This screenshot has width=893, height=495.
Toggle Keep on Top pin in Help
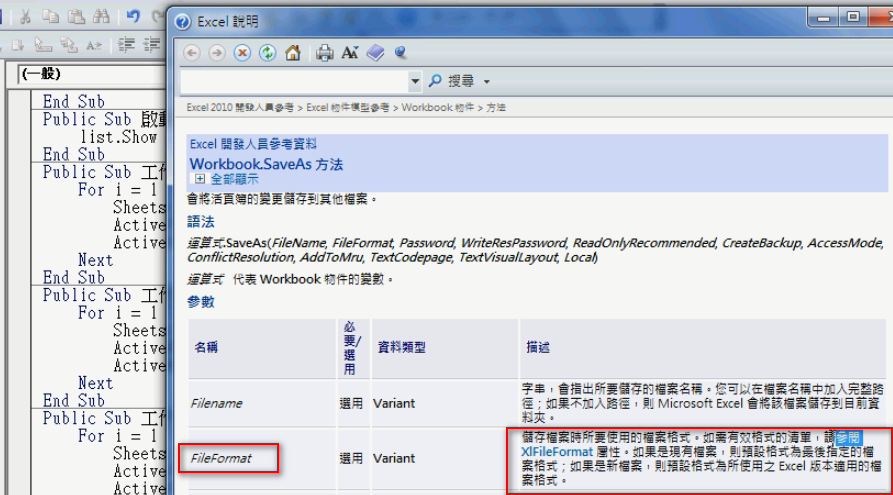tap(401, 53)
